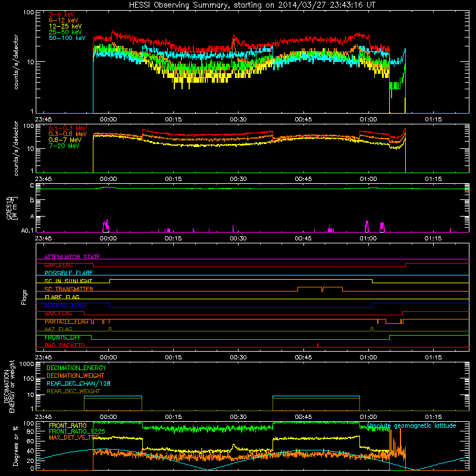This screenshot has width=476, height=476.
Task: Select the 50-100 keV legend label
Action: [67, 37]
